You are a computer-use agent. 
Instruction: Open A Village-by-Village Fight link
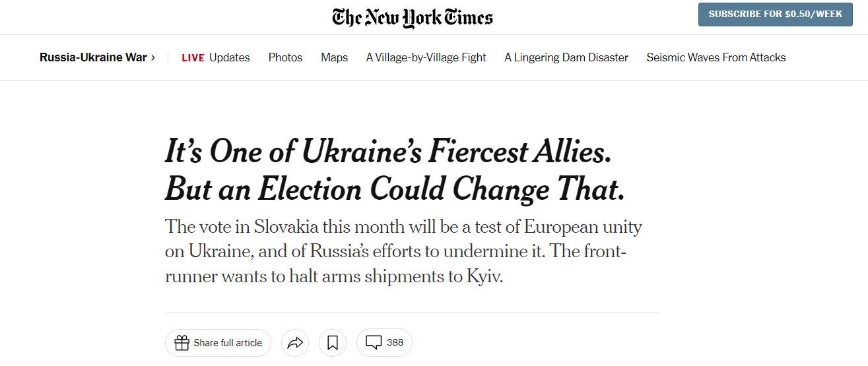[x=426, y=57]
